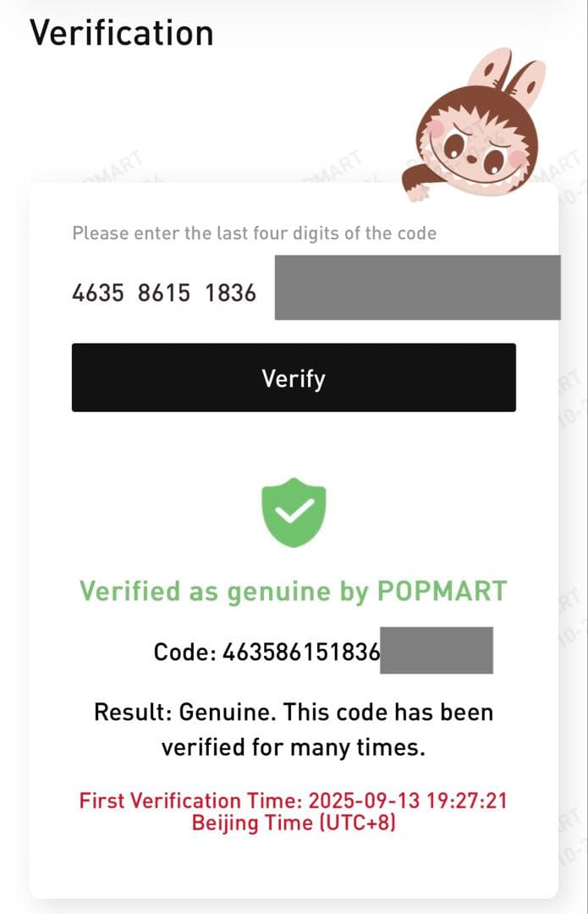
Task: Focus the gray last-four-digits entry box
Action: pos(417,288)
